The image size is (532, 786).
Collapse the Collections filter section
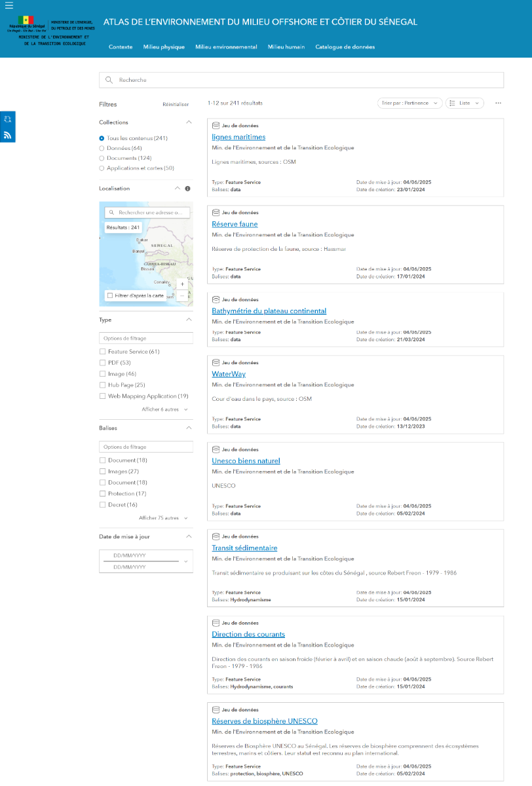[x=189, y=122]
